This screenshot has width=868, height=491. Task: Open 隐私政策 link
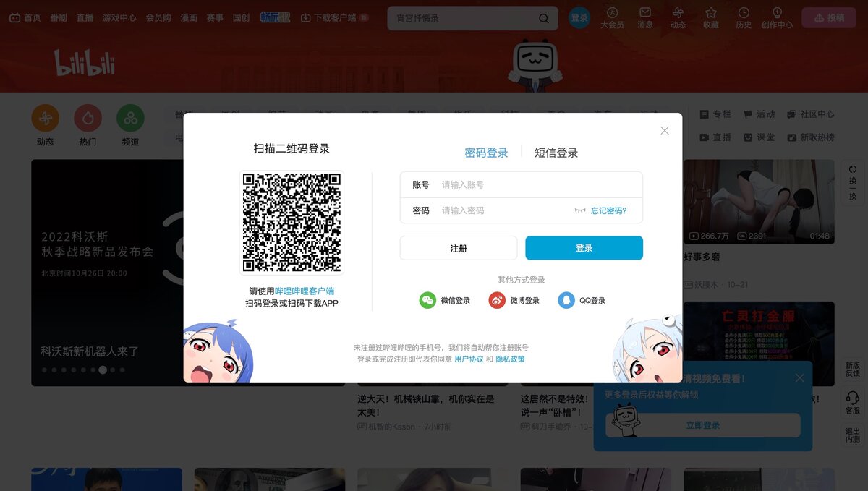(x=510, y=359)
